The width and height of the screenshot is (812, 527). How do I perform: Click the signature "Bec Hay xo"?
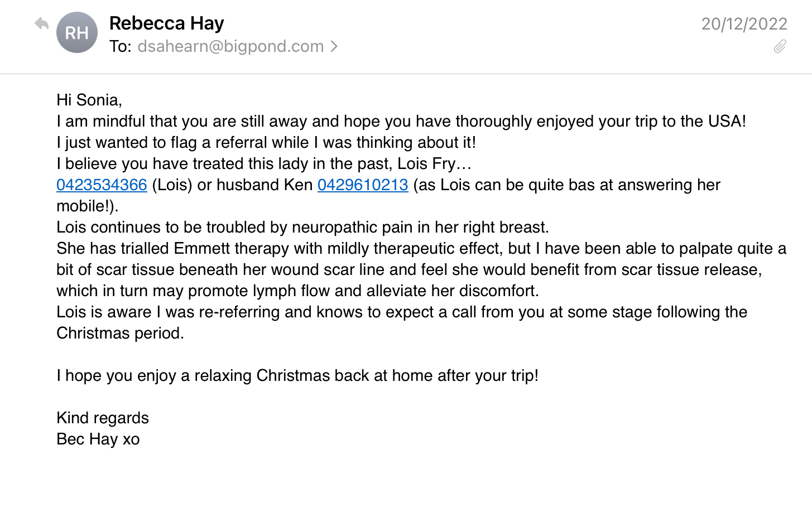tap(98, 439)
